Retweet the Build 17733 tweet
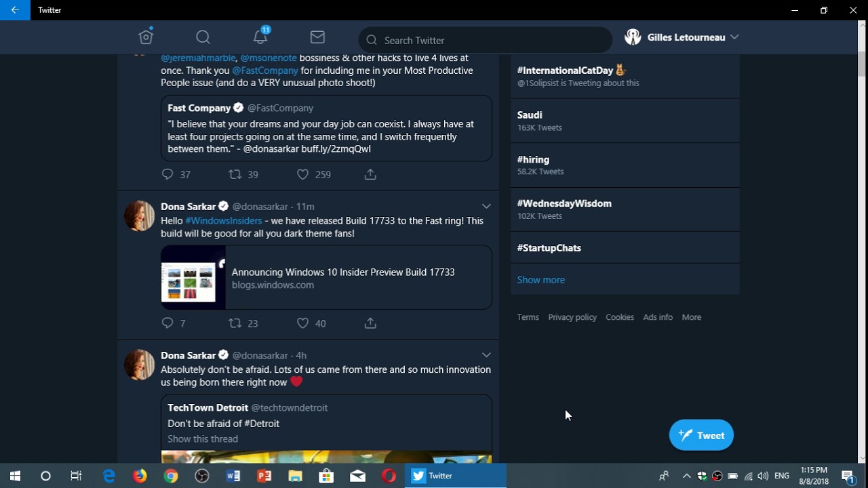 tap(235, 323)
